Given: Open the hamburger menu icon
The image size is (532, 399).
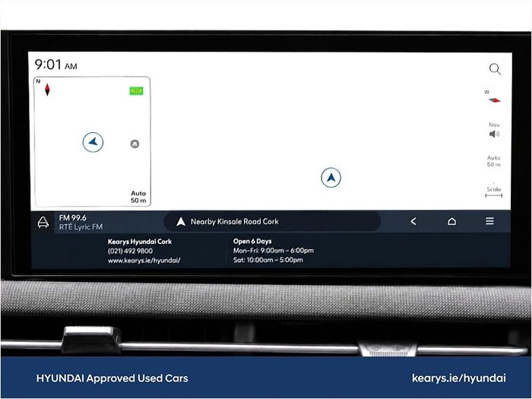Looking at the screenshot, I should click(x=489, y=221).
